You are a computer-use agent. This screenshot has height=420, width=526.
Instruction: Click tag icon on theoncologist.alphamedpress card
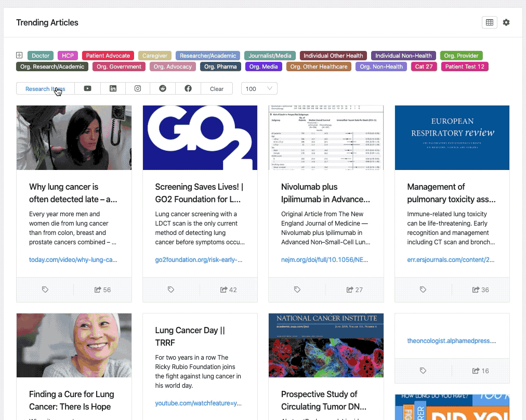click(x=423, y=371)
